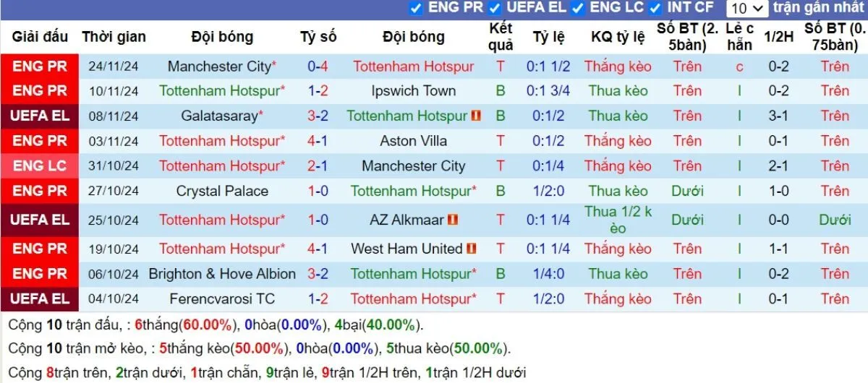Click the 0-4 score in Manchester City row
Image resolution: width=868 pixels, height=383 pixels.
318,66
